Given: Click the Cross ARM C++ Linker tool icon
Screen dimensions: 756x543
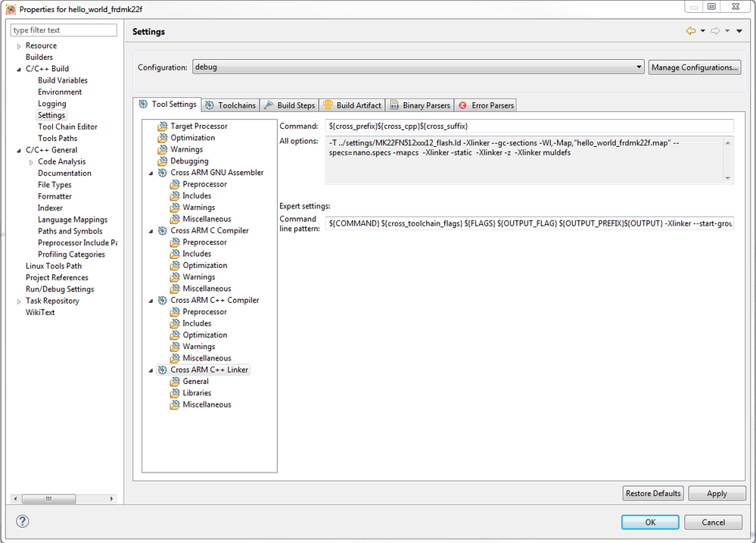Looking at the screenshot, I should (x=163, y=370).
